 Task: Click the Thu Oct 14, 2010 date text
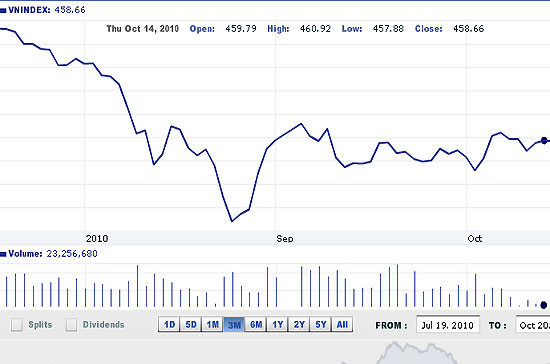(143, 29)
